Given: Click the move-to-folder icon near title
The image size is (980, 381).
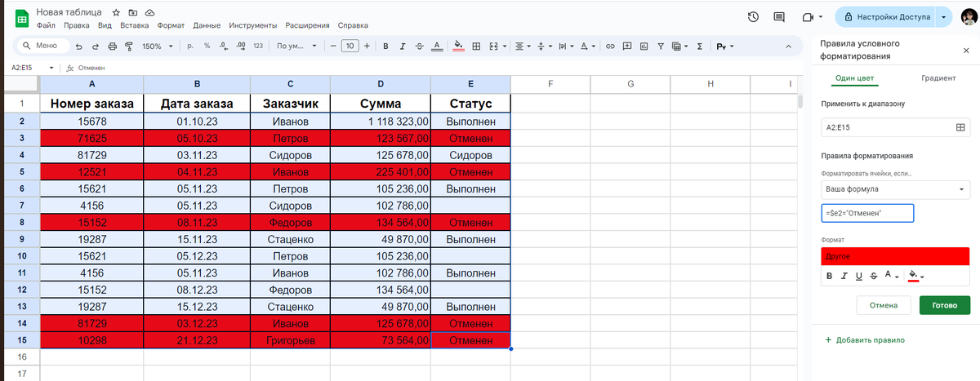Looking at the screenshot, I should (x=133, y=14).
